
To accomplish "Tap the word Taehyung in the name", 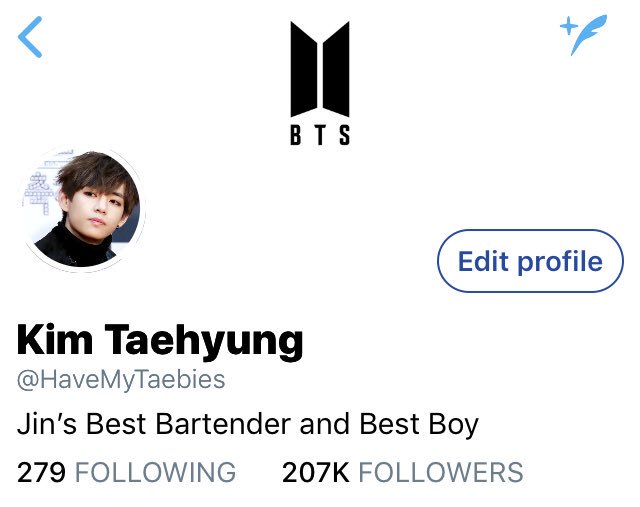I will (x=204, y=342).
